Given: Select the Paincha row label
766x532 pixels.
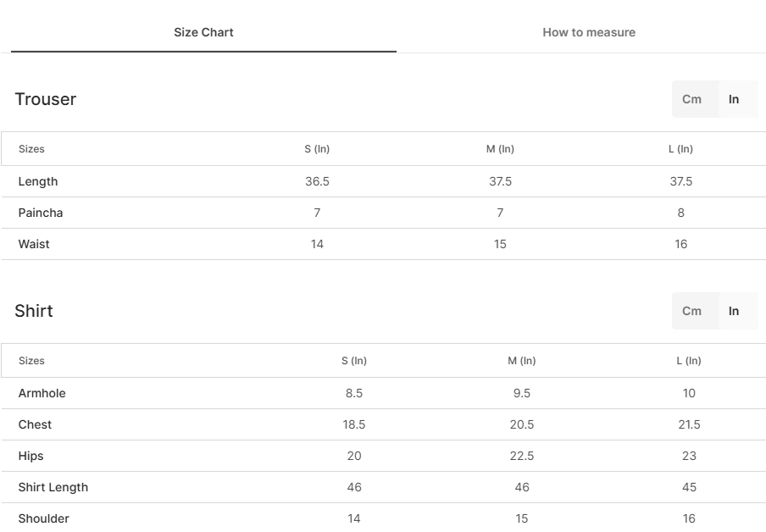Looking at the screenshot, I should click(41, 213).
